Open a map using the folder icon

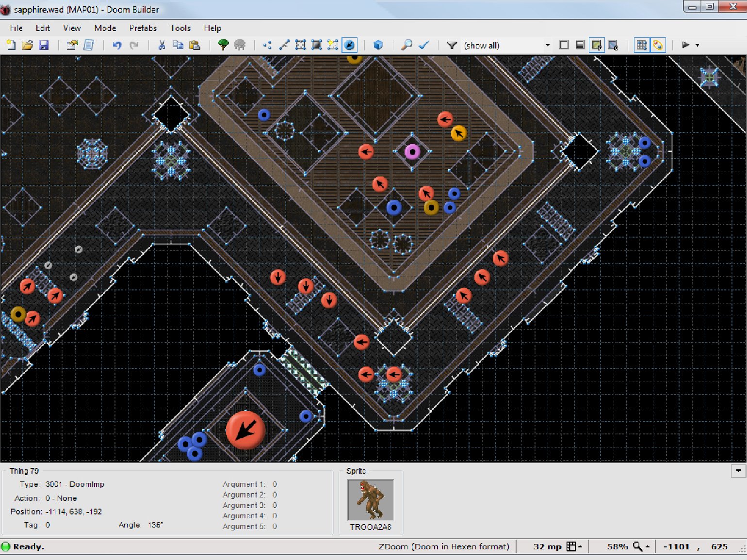[x=27, y=45]
